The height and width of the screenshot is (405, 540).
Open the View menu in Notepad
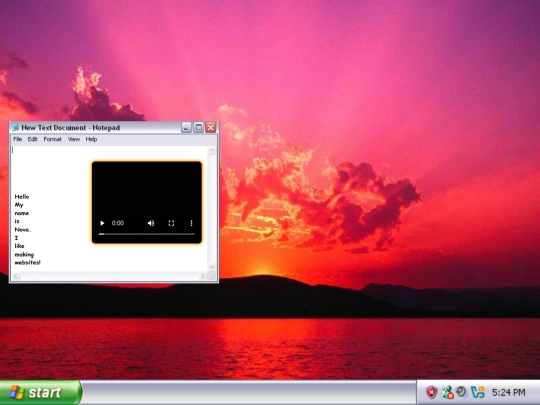(74, 139)
